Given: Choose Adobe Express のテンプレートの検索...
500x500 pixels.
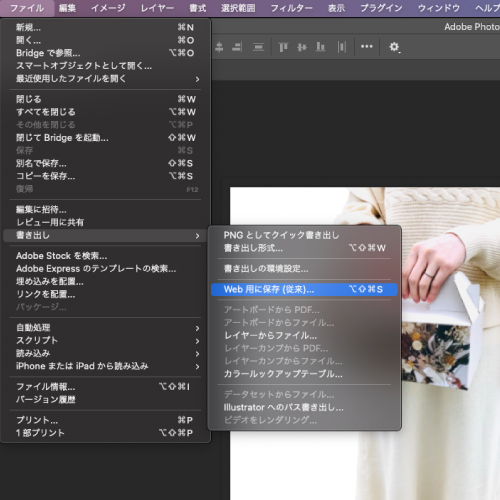Looking at the screenshot, I should [x=105, y=268].
